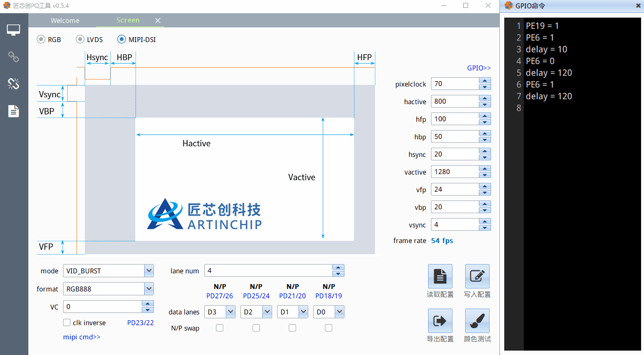Increase the vfp value with up arrow
The width and height of the screenshot is (644, 355).
point(485,186)
